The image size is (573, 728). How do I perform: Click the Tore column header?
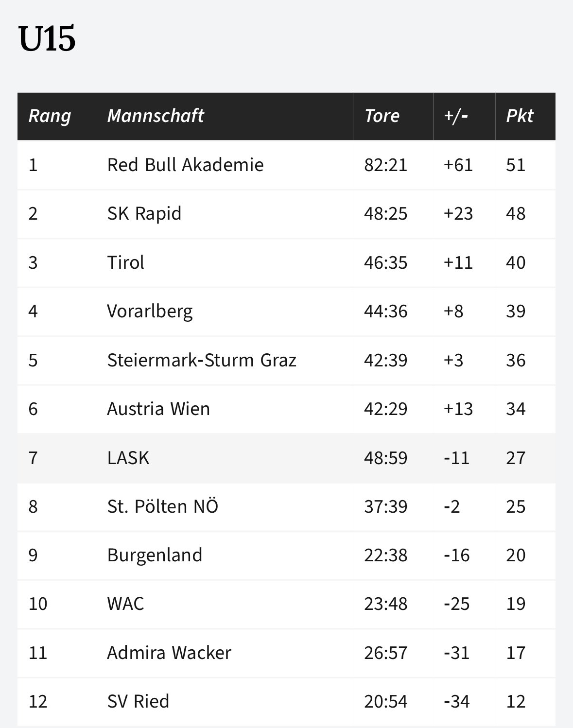click(382, 116)
